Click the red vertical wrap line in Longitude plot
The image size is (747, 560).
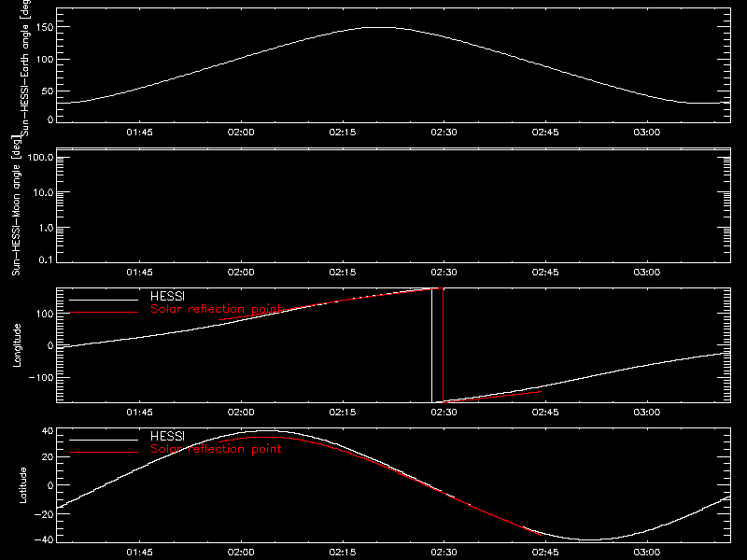pos(443,345)
